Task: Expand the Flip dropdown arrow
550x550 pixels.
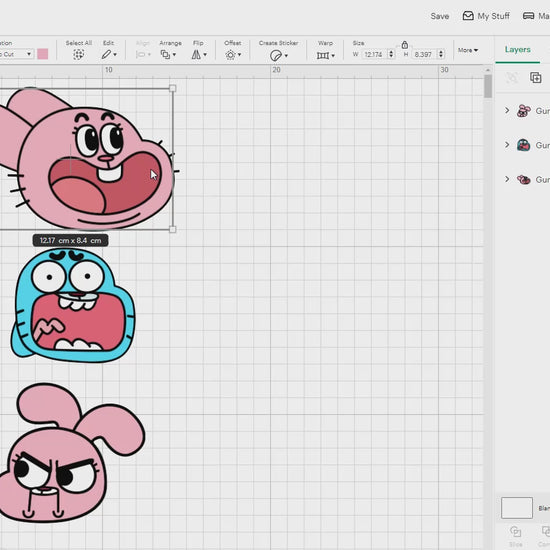Action: (x=205, y=55)
